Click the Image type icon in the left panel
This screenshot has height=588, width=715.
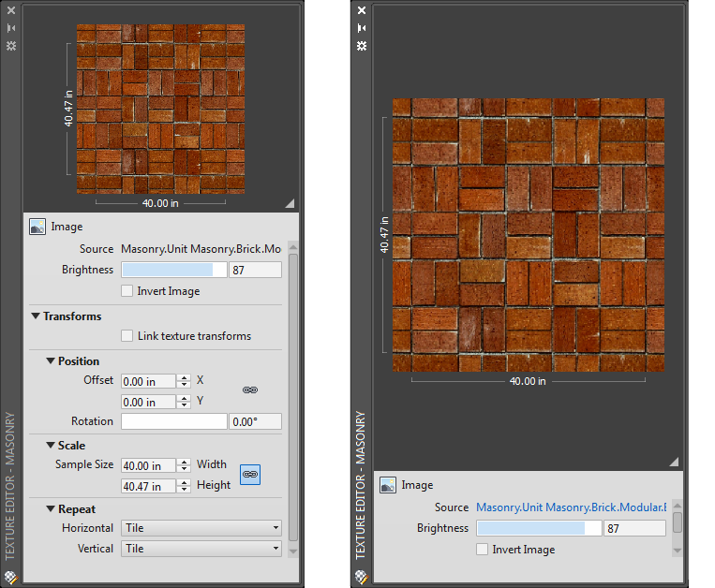coord(38,227)
